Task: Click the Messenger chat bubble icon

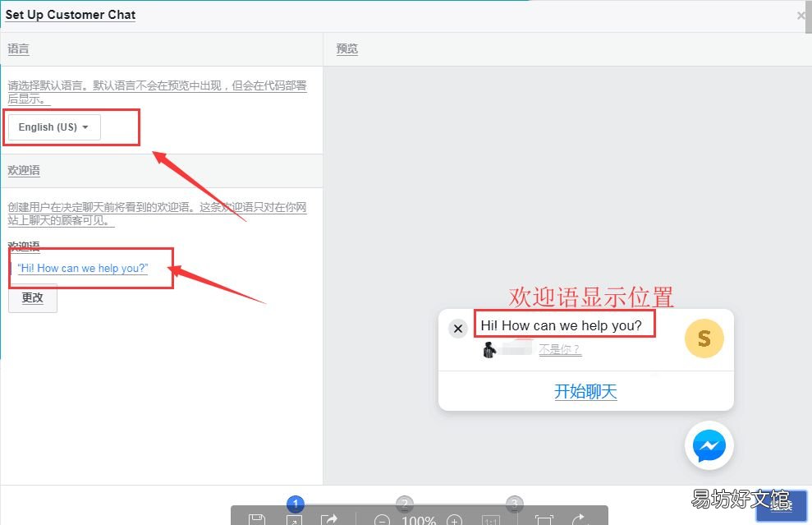Action: [x=709, y=445]
